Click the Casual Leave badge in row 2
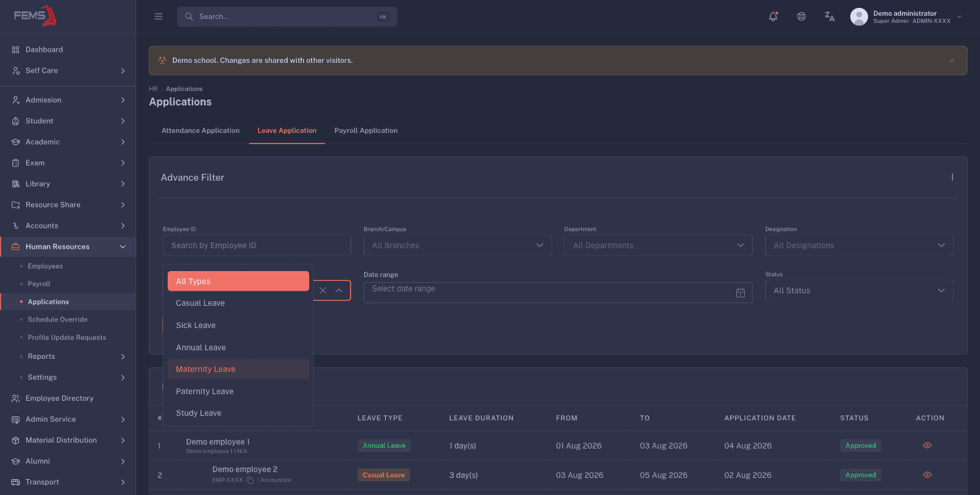The image size is (980, 495). tap(384, 475)
